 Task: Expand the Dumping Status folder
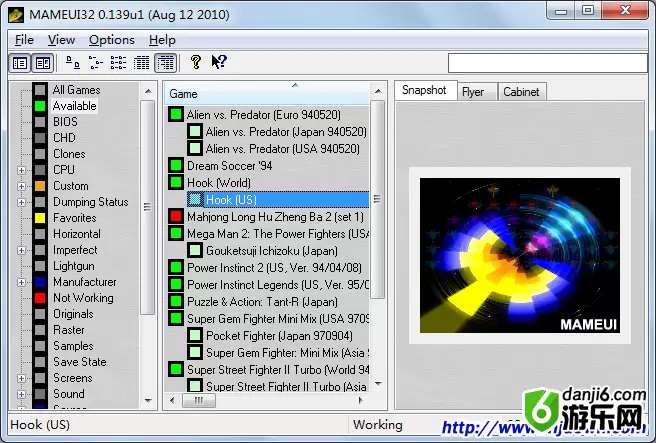pyautogui.click(x=21, y=202)
